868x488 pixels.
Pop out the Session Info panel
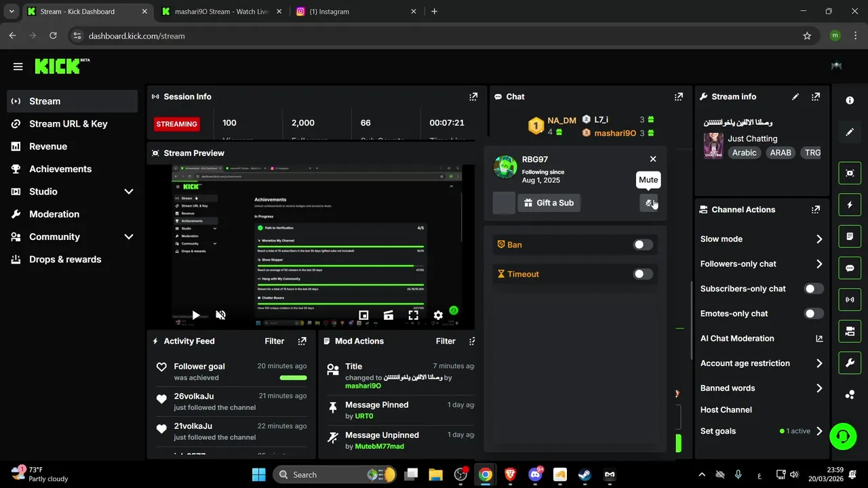click(x=473, y=97)
